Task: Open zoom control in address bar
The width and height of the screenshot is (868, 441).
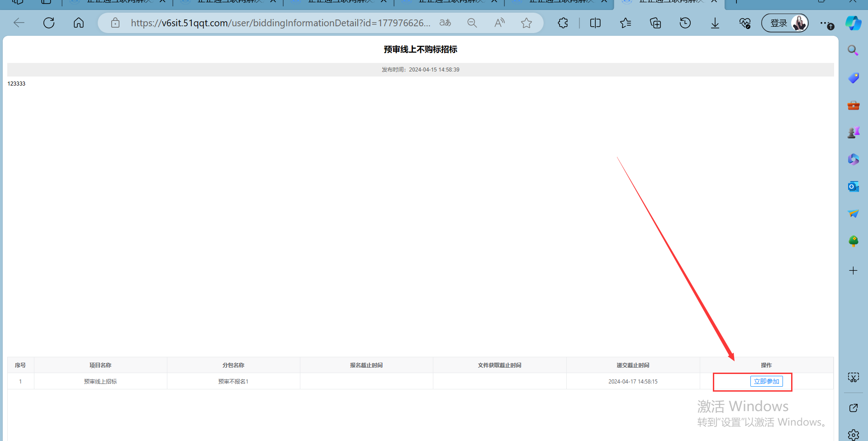Action: pyautogui.click(x=472, y=23)
